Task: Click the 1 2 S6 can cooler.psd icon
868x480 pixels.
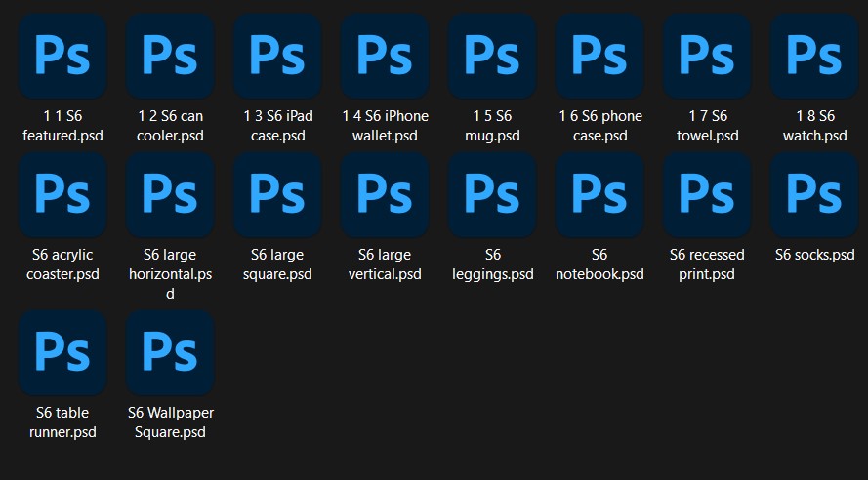Action: 170,56
